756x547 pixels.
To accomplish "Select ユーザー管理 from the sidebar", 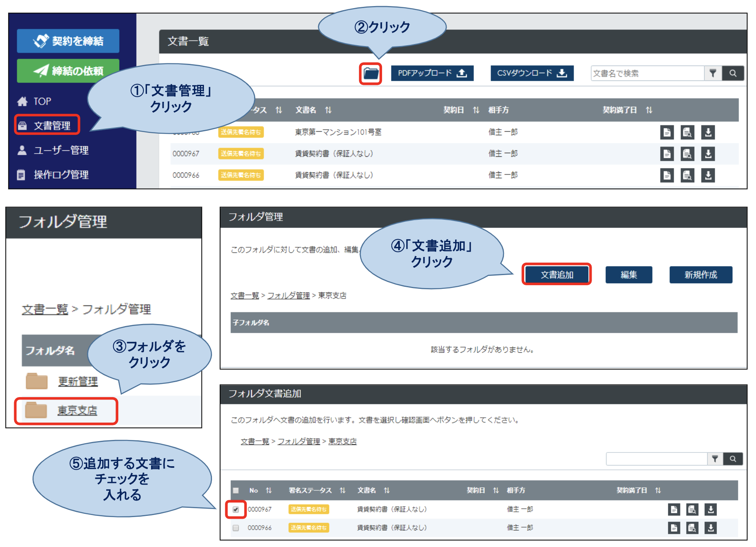I will tap(61, 150).
